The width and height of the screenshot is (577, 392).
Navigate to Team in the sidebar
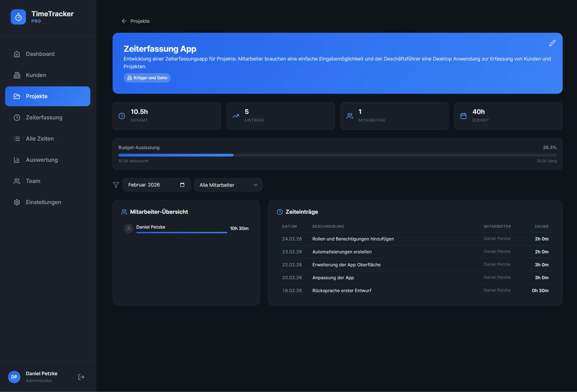(48, 181)
